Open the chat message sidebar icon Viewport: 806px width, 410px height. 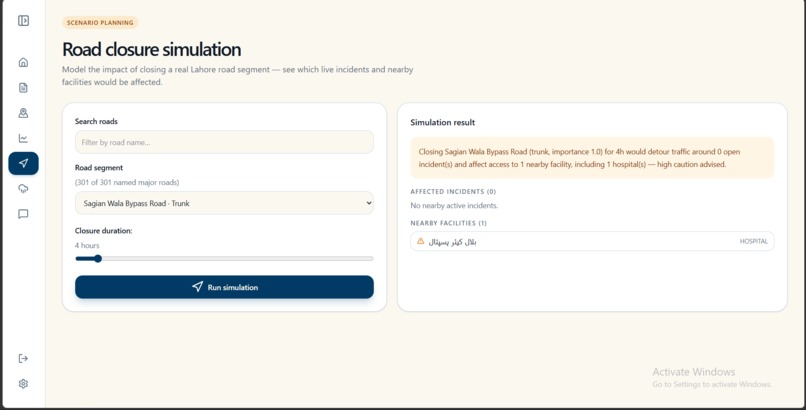pos(23,214)
